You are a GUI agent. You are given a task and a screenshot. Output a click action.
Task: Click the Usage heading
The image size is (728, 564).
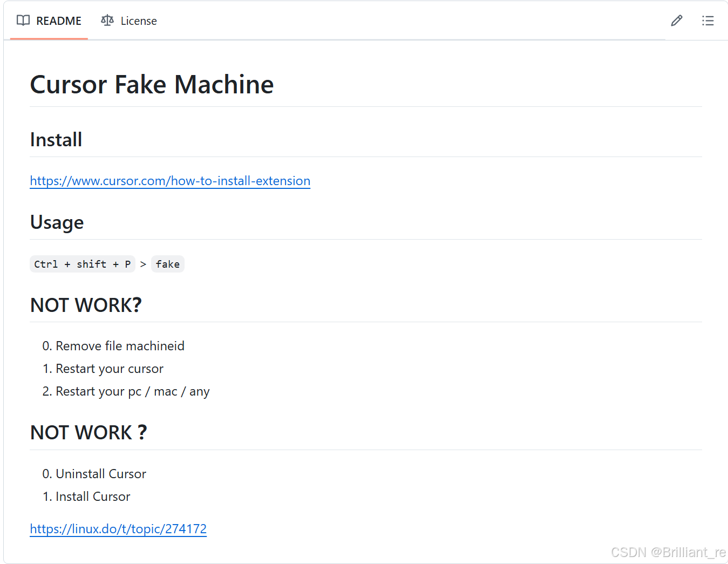coord(57,222)
